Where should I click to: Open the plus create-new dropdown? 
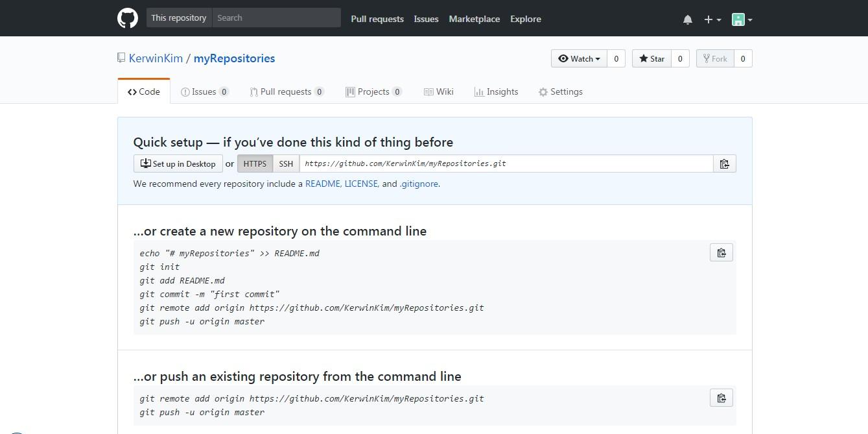coord(712,19)
